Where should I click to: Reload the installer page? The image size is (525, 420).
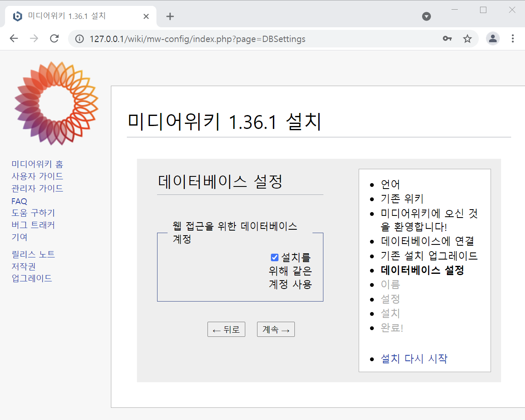point(54,38)
